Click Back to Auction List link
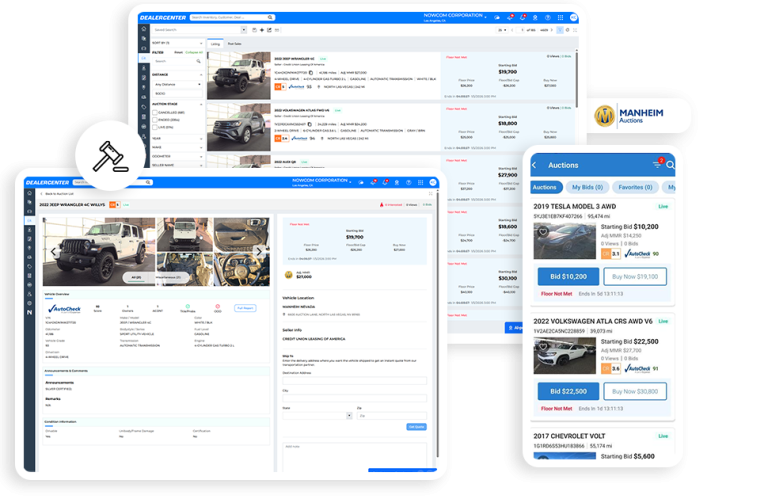768x499 pixels. 56,194
